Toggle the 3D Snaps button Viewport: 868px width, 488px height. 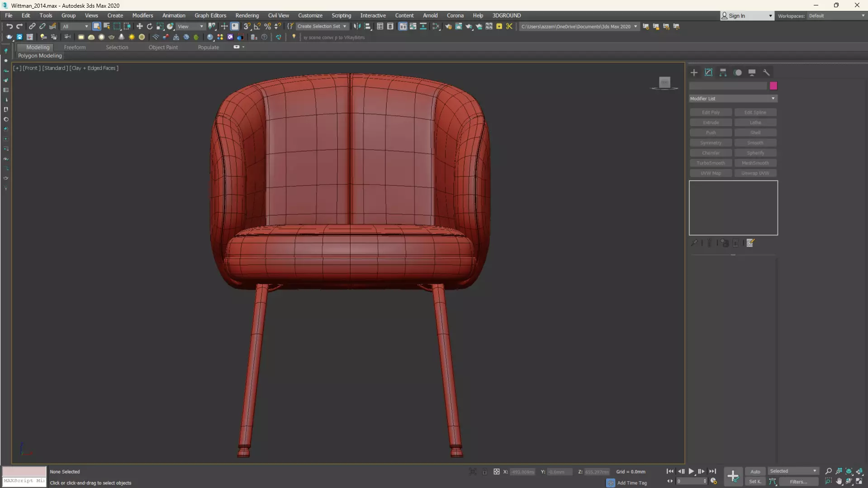coord(247,26)
